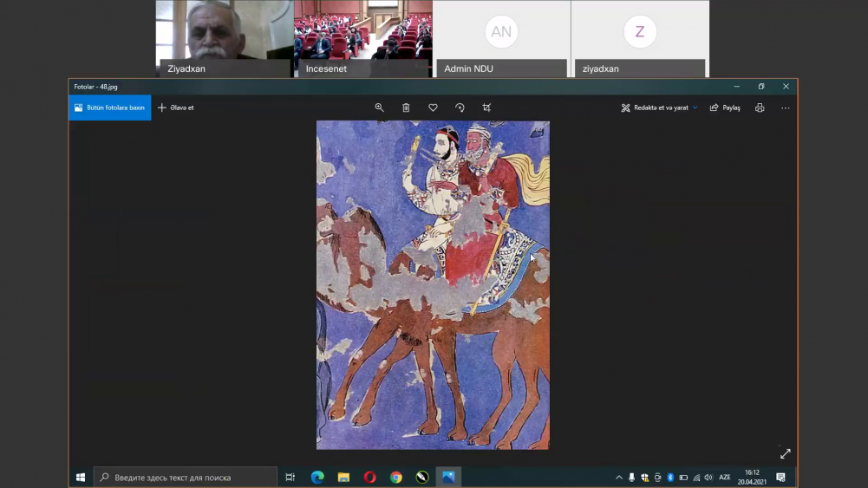
Task: Add photo to favorites with heart icon
Action: [x=433, y=107]
